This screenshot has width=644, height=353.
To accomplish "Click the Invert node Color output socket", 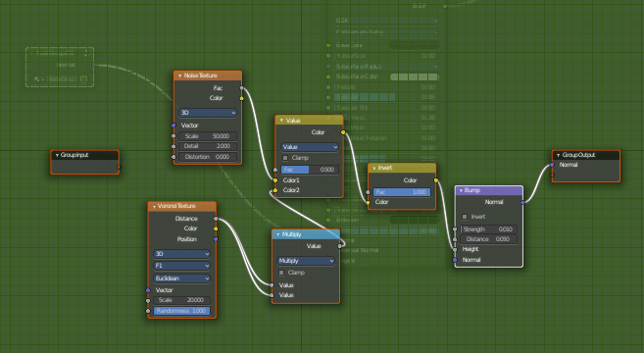I will [436, 180].
